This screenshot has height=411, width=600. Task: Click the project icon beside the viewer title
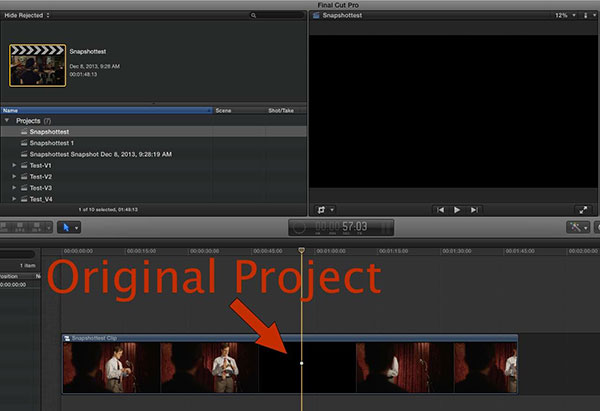(x=316, y=15)
